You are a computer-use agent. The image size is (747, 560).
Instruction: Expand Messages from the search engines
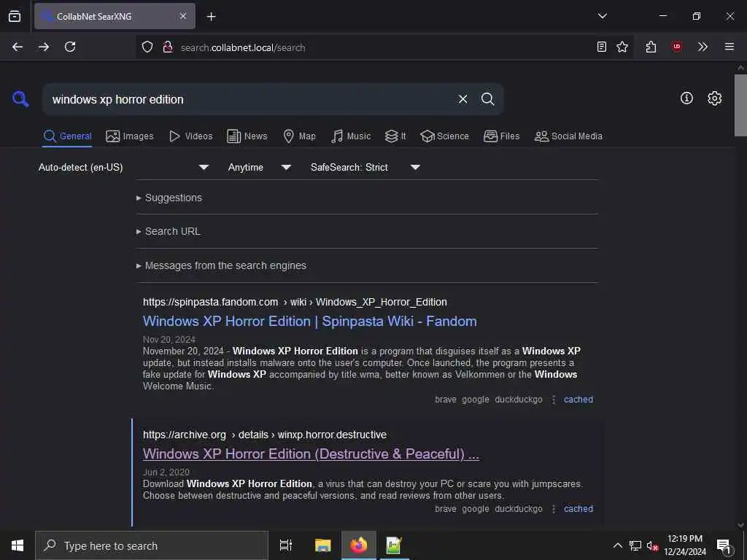tap(221, 265)
